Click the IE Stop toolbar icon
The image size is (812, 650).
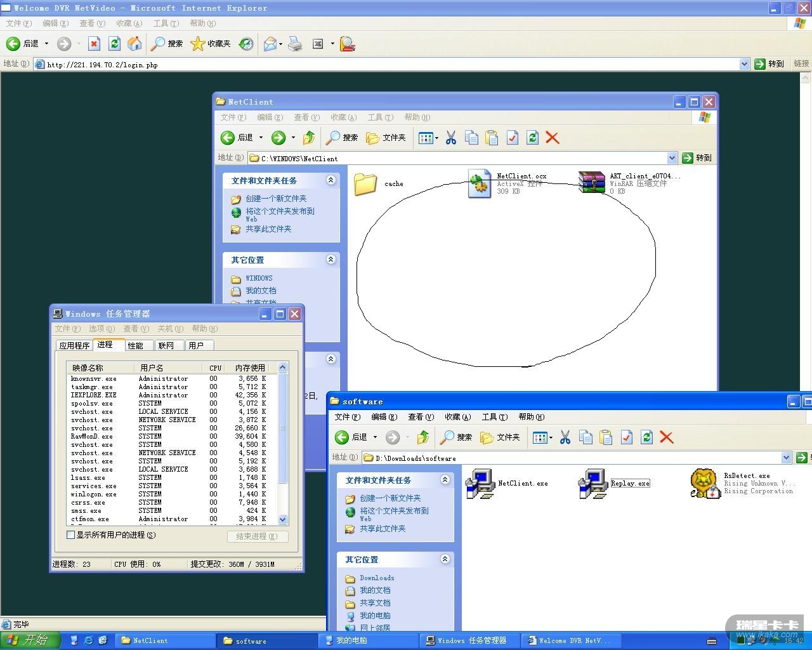point(94,43)
